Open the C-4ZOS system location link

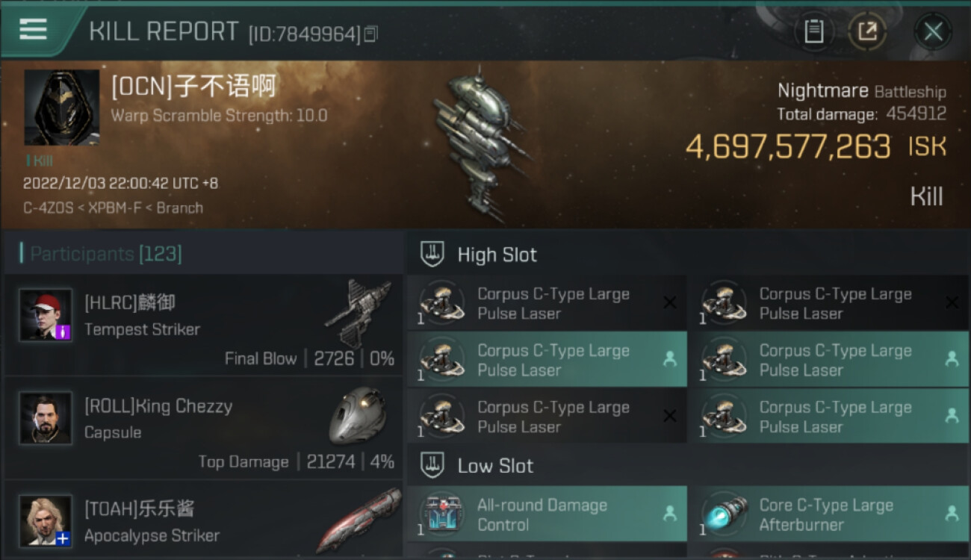click(x=49, y=208)
